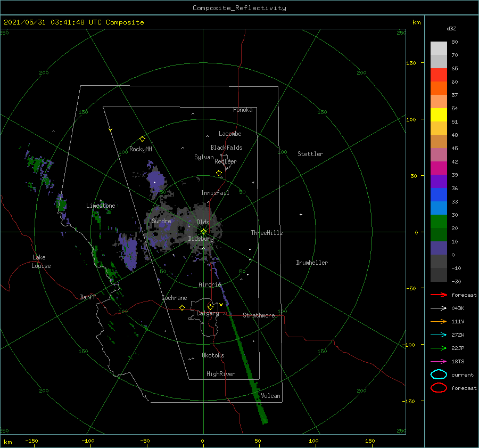Select the Olds city label

(203, 222)
